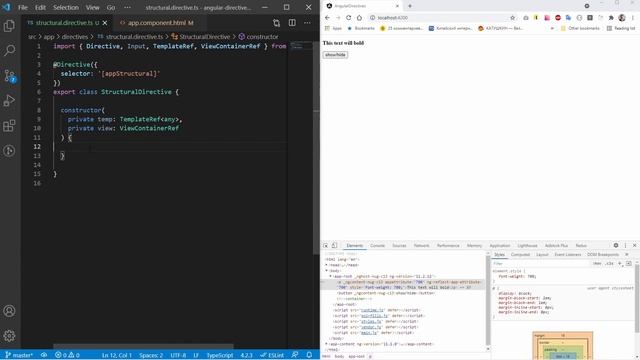Switch to the Lighthouse DevTools tab
The image size is (640, 360).
click(x=527, y=246)
